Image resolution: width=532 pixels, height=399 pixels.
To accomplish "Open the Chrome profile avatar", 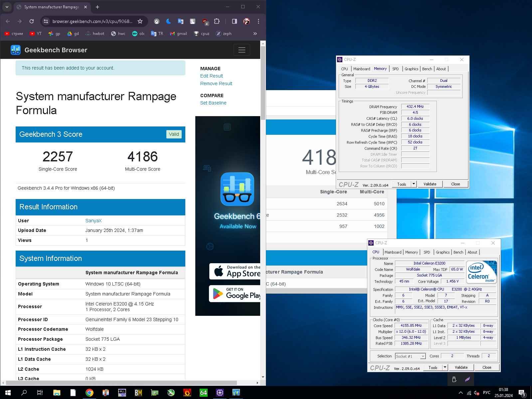I will tap(247, 21).
